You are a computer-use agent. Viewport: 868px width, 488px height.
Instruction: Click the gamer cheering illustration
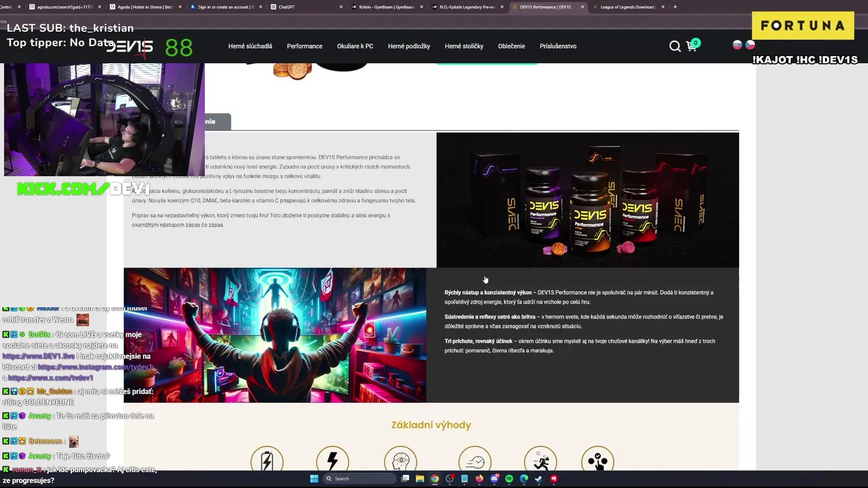(x=275, y=335)
